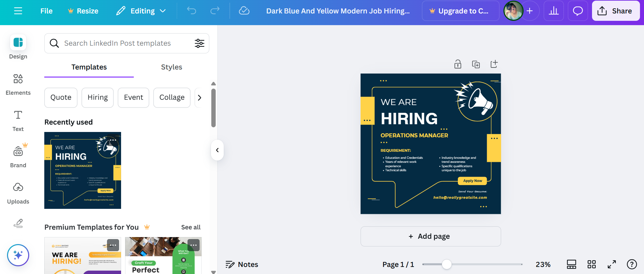Click the Search LinkedIn Post templates field
The width and height of the screenshot is (644, 274).
coord(127,43)
